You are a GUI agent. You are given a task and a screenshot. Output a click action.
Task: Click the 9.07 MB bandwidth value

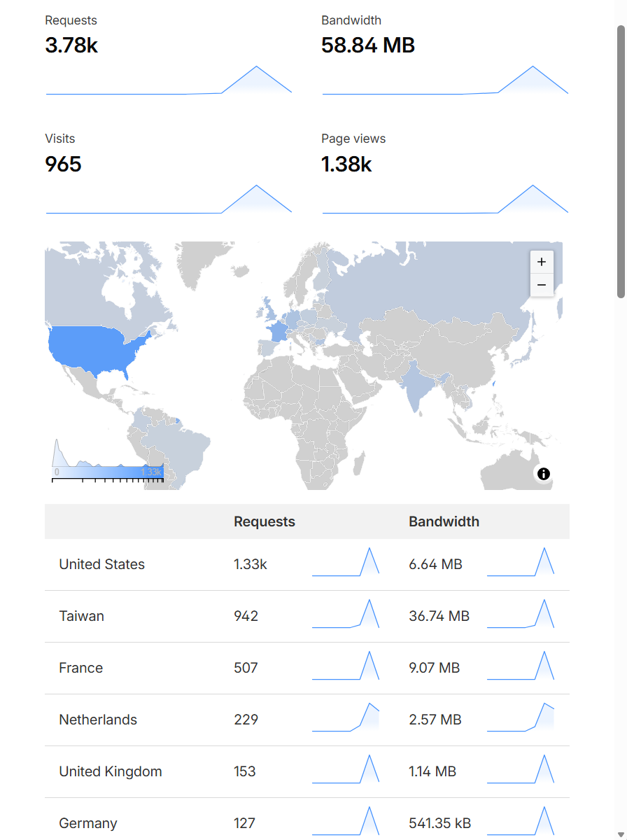pyautogui.click(x=435, y=668)
